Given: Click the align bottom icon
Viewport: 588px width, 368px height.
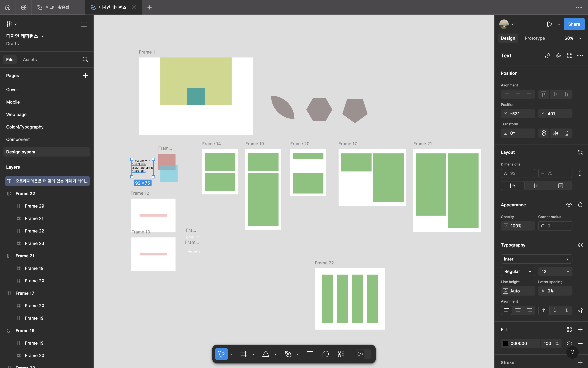Looking at the screenshot, I should pyautogui.click(x=567, y=94).
